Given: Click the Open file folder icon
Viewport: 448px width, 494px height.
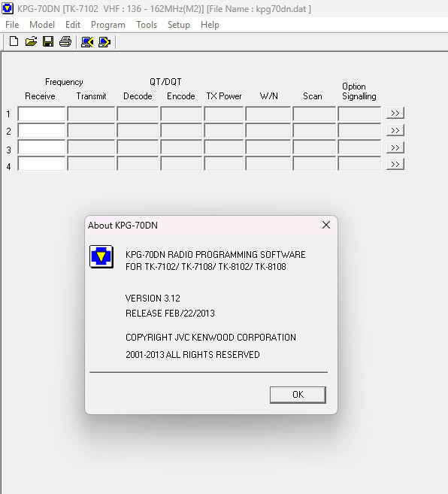Looking at the screenshot, I should (x=31, y=41).
